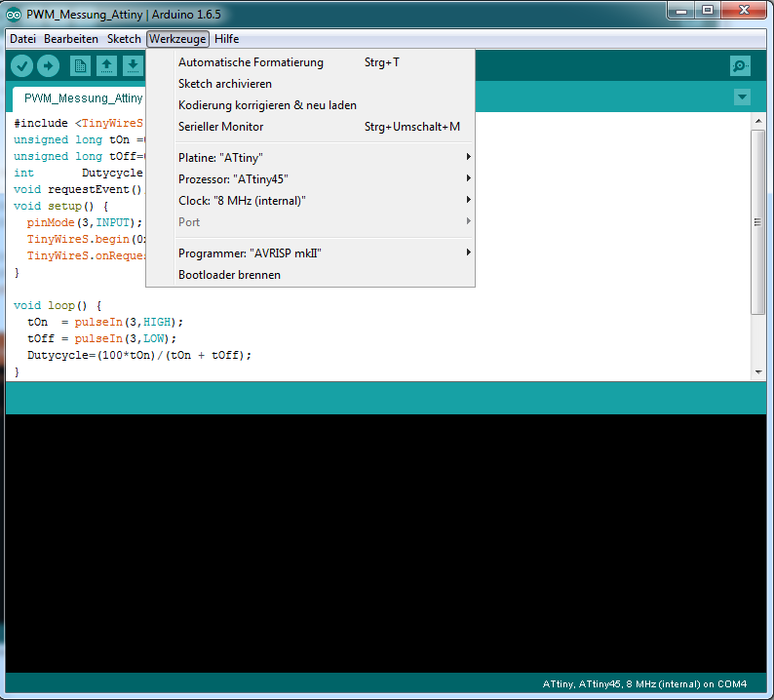The width and height of the screenshot is (774, 700).
Task: Expand the Prozessor "ATtiny45" submenu arrow
Action: click(468, 178)
